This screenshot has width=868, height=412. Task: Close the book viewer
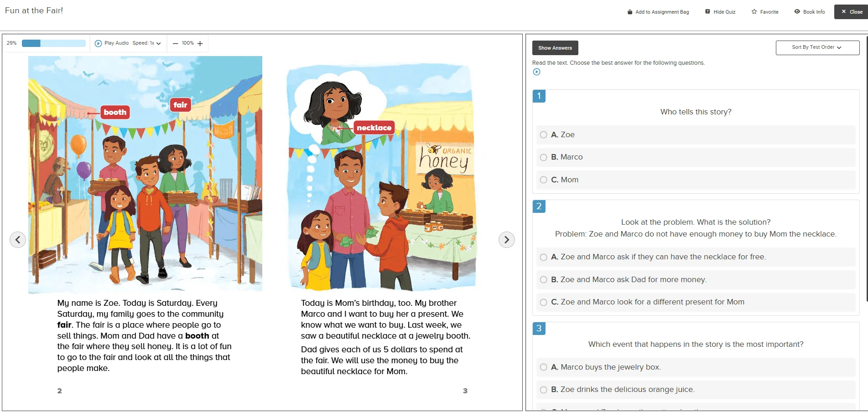pos(851,12)
